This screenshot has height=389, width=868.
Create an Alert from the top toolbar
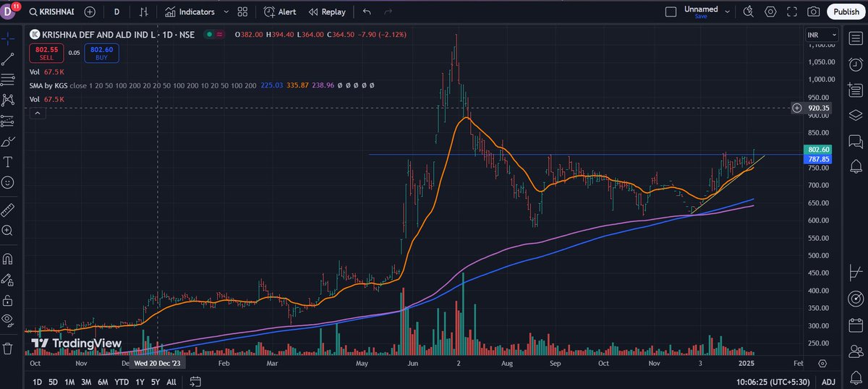pyautogui.click(x=280, y=12)
